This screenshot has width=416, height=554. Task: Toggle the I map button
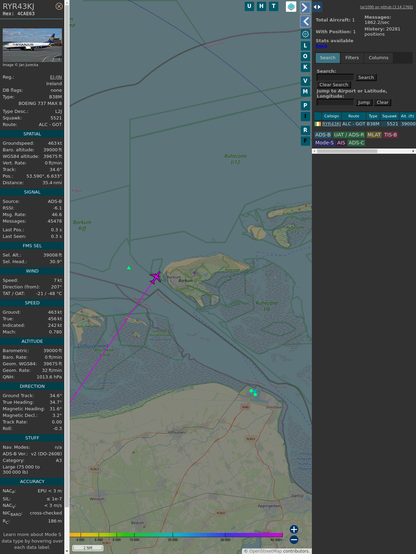[305, 116]
